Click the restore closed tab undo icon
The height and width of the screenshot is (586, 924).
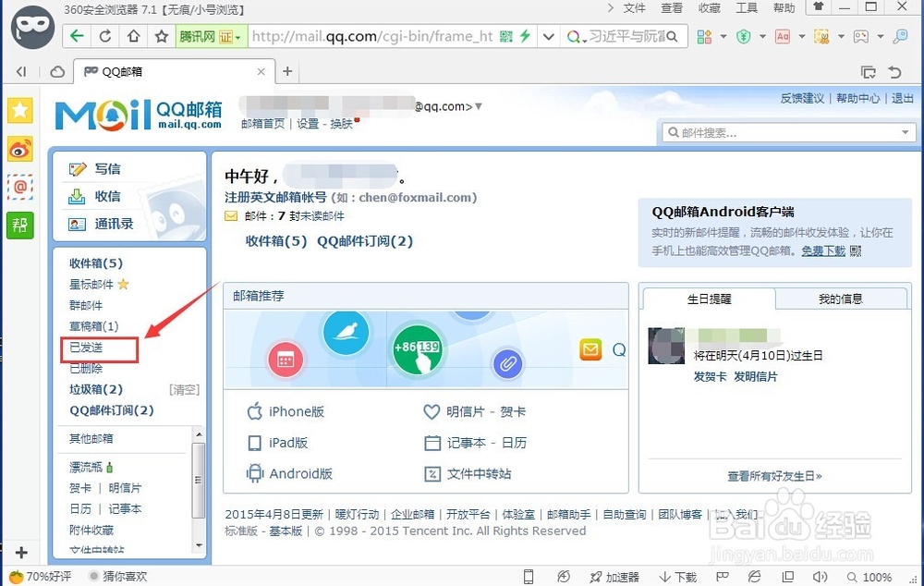click(895, 72)
